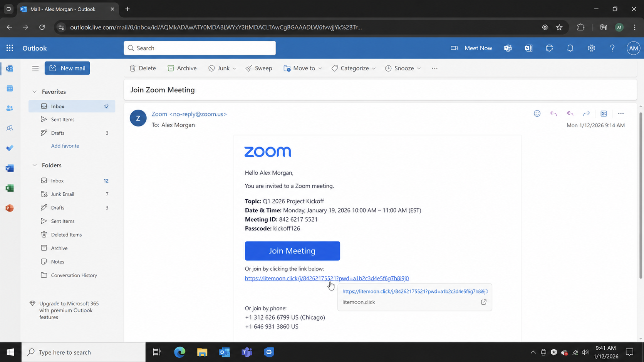Open Windows Start menu
Screen dimensions: 644x362
click(10, 352)
